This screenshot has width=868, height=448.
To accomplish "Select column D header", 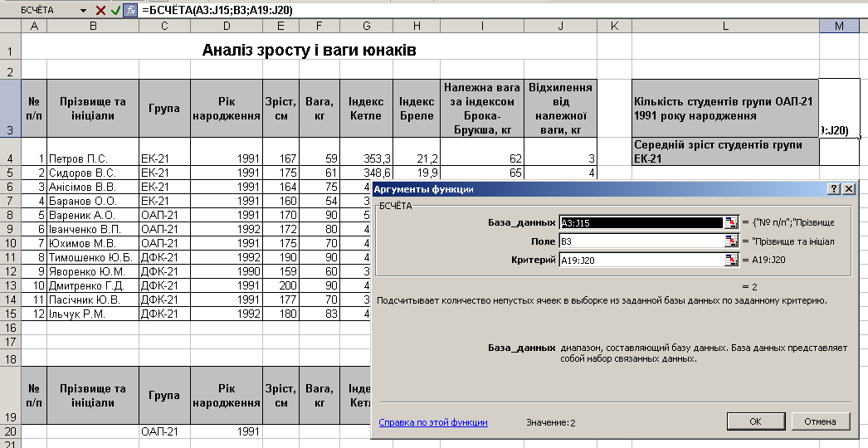I will (x=227, y=26).
